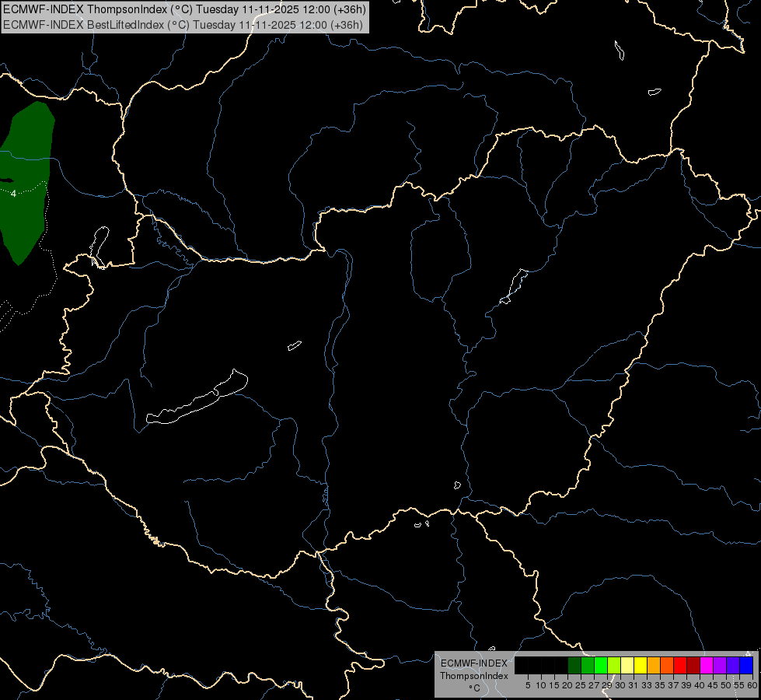Click the purple 45–50 legend swatch

pyautogui.click(x=720, y=665)
